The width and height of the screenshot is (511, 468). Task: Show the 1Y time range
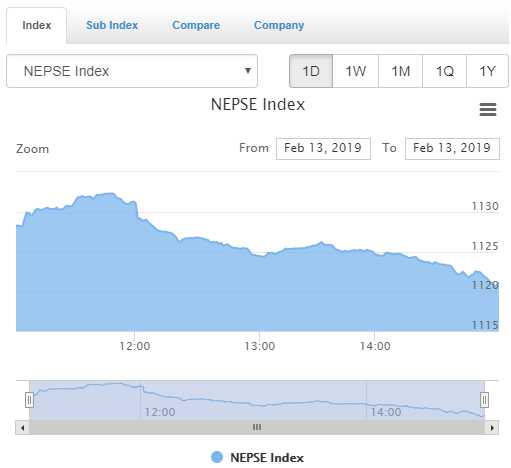coord(487,71)
